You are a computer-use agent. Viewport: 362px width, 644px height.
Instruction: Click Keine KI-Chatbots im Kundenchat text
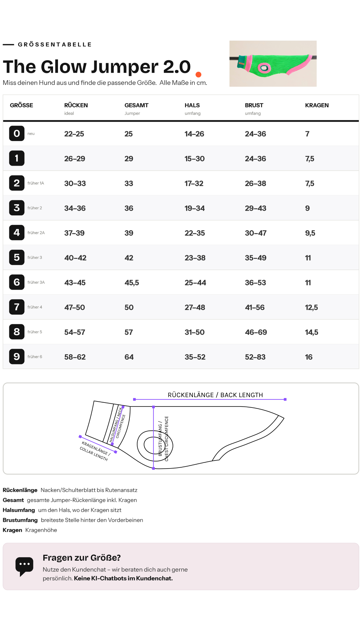coord(123,578)
